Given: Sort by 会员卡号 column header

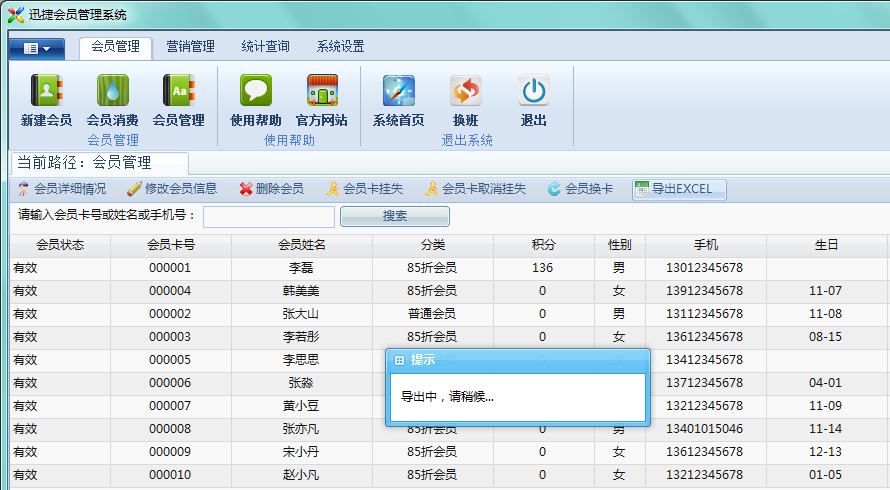Looking at the screenshot, I should 171,245.
